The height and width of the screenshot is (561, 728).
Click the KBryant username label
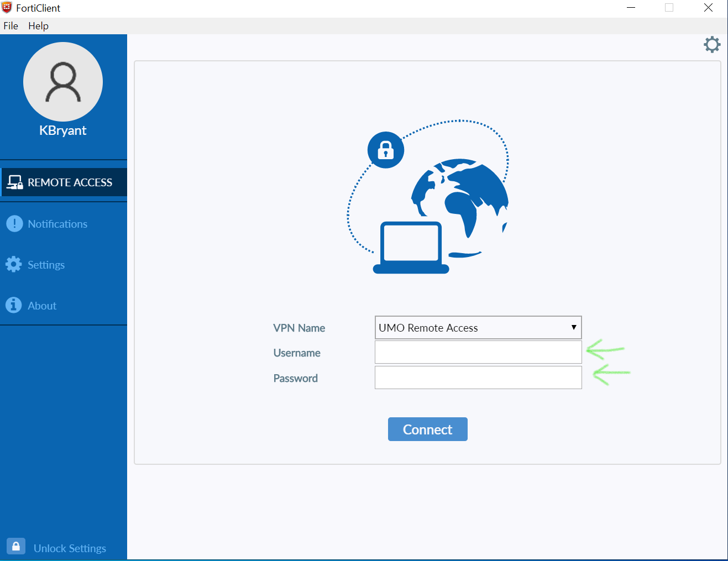click(x=62, y=130)
